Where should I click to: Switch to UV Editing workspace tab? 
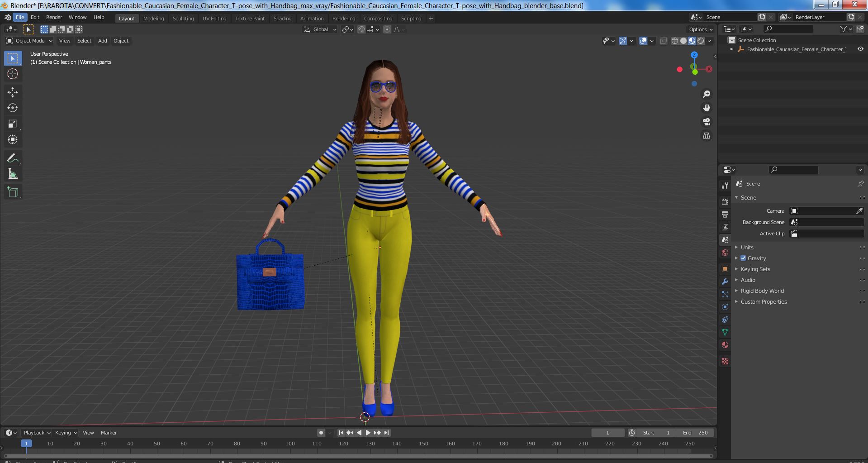pos(214,19)
